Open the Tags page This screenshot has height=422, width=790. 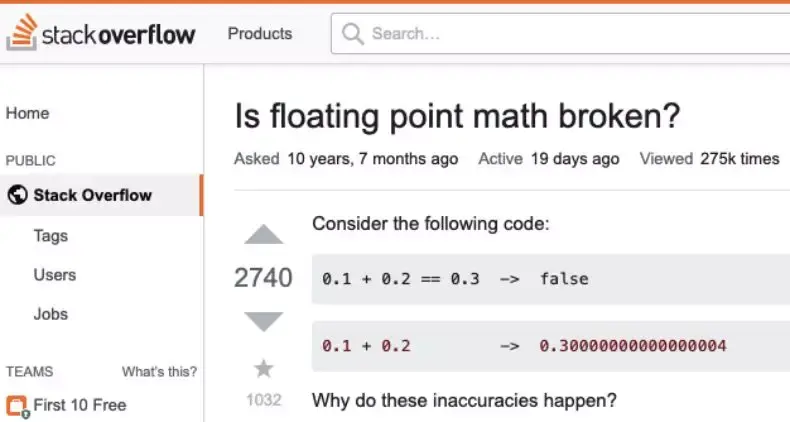click(x=50, y=235)
